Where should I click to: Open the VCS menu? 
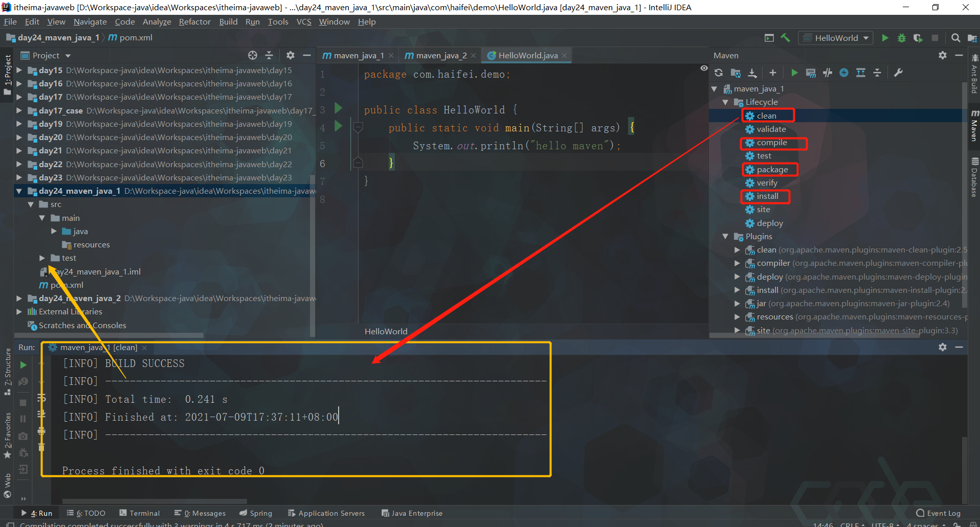tap(304, 21)
